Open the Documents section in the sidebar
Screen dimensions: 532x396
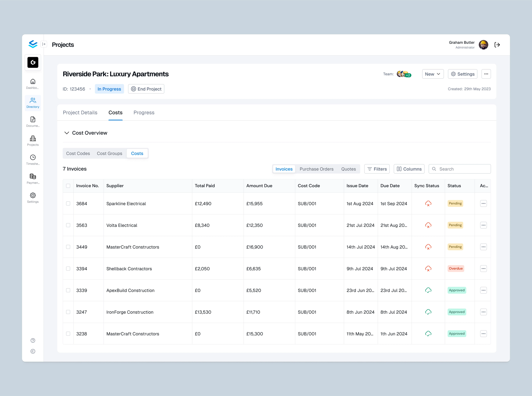pos(33,122)
